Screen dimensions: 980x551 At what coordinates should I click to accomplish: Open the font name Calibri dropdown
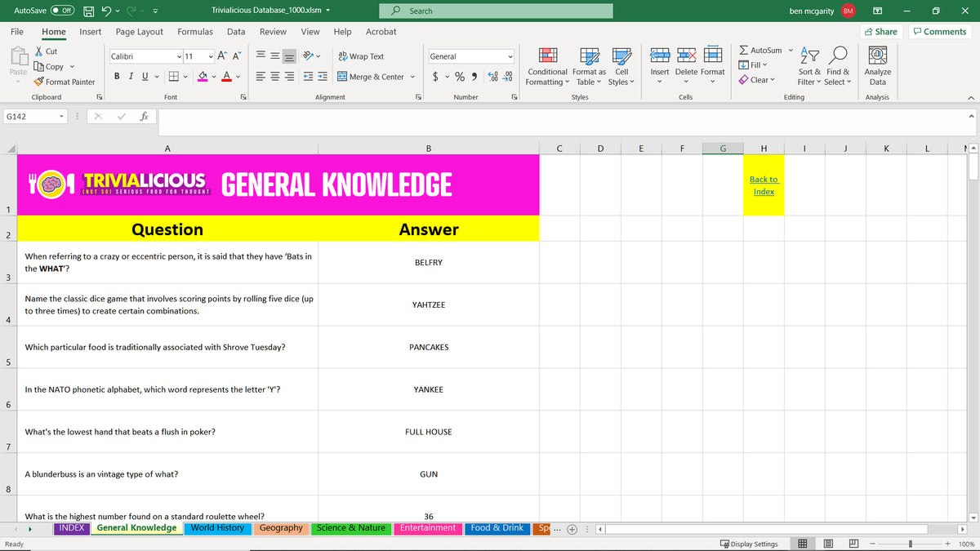pyautogui.click(x=180, y=56)
